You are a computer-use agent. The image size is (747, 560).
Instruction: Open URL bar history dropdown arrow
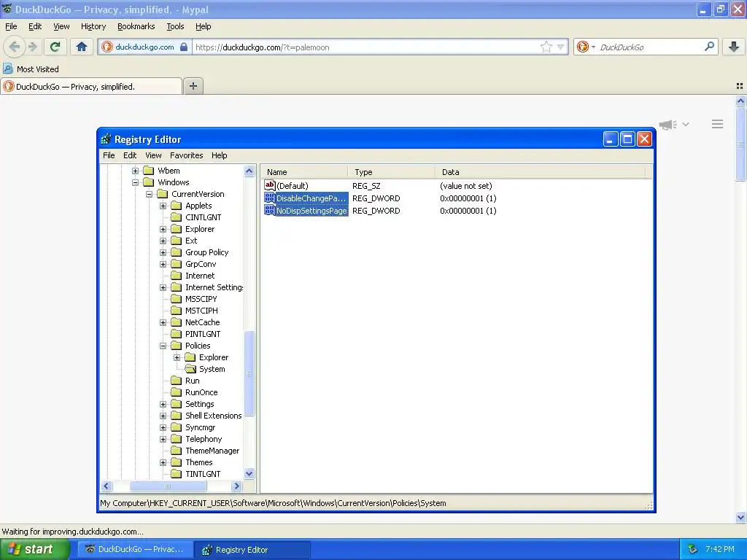pyautogui.click(x=561, y=47)
